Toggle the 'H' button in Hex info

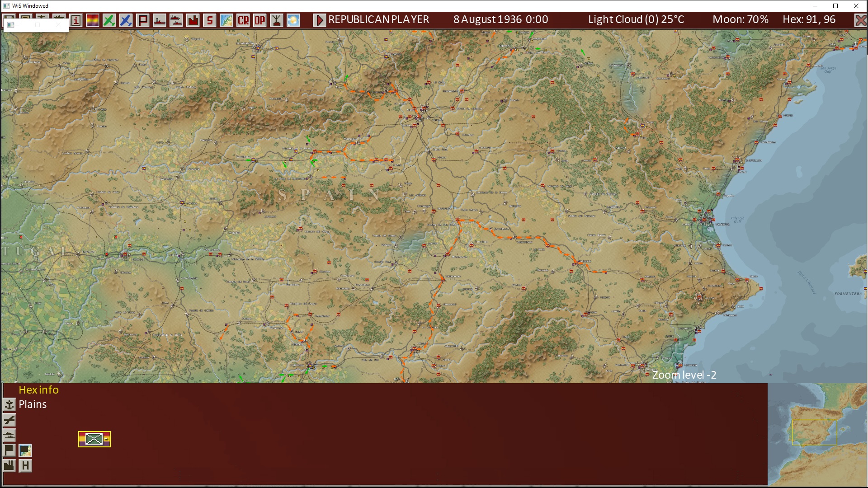click(25, 465)
